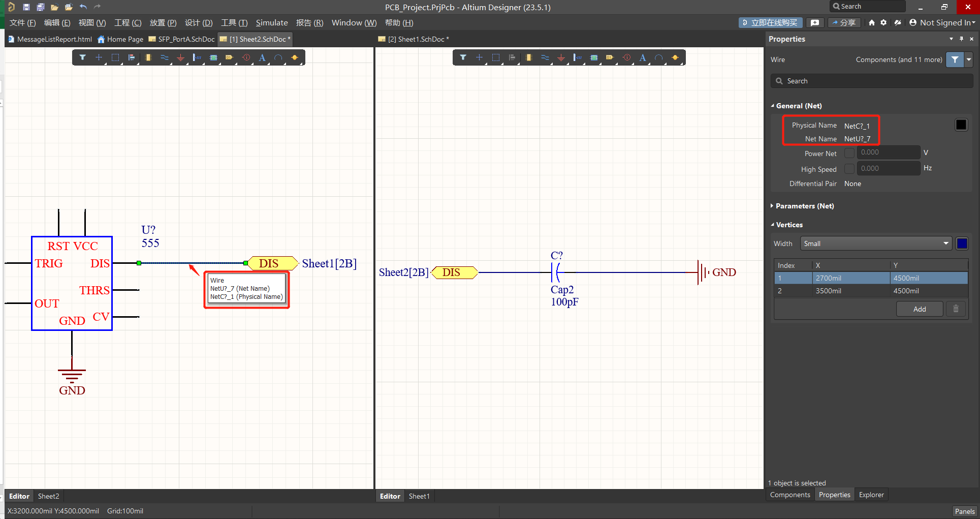Click the place wire tool in right toolbar
Screen dimensions: 980x519
click(545, 57)
